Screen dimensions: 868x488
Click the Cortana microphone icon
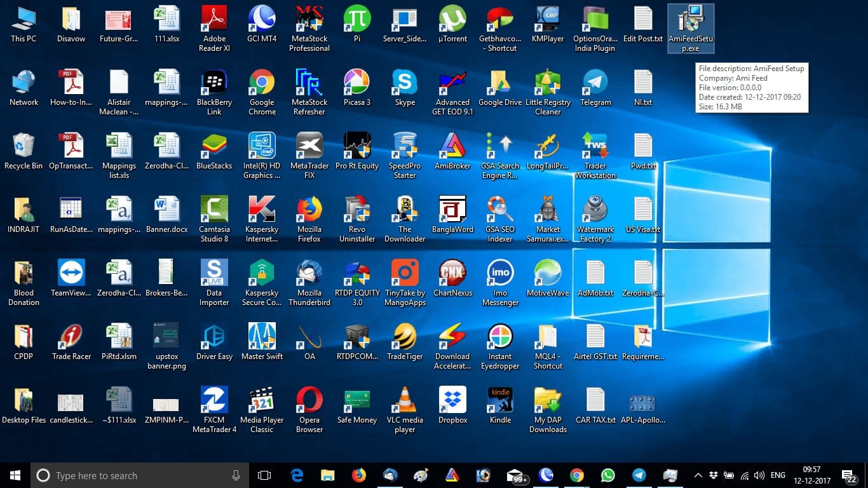[236, 475]
